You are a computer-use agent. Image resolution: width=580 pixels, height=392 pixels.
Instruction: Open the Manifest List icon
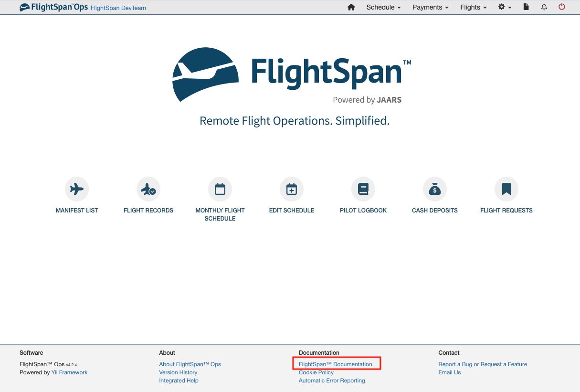pyautogui.click(x=77, y=189)
